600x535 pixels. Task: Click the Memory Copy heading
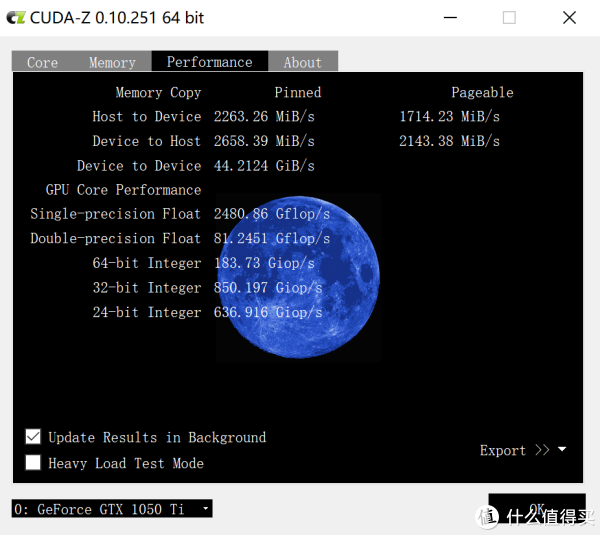tap(158, 93)
